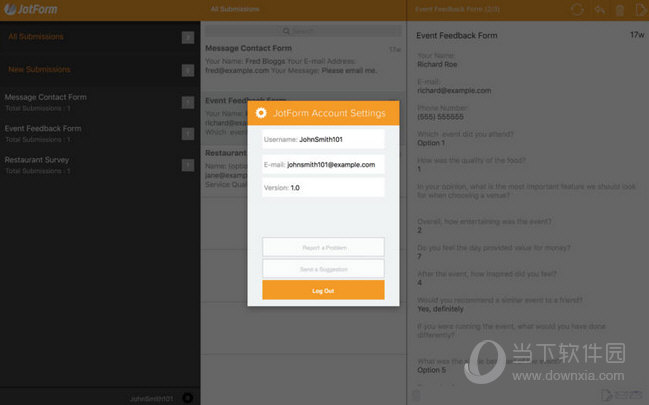The height and width of the screenshot is (405, 649).
Task: Click the 'Yes, definitely' answer
Action: point(440,309)
